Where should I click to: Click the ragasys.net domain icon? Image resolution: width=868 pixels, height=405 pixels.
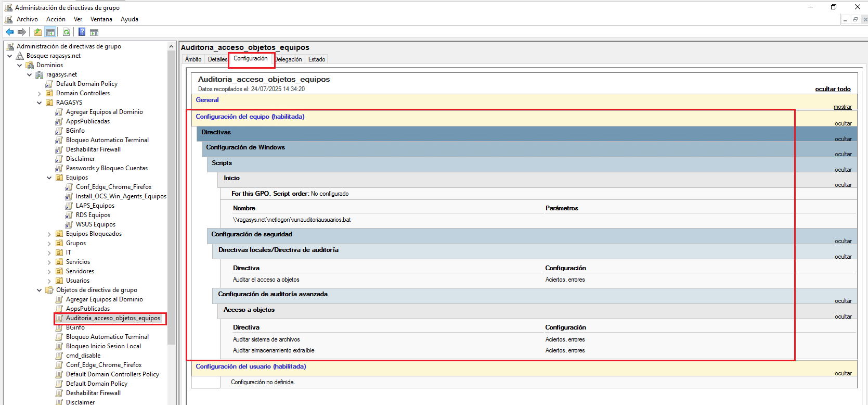tap(40, 74)
